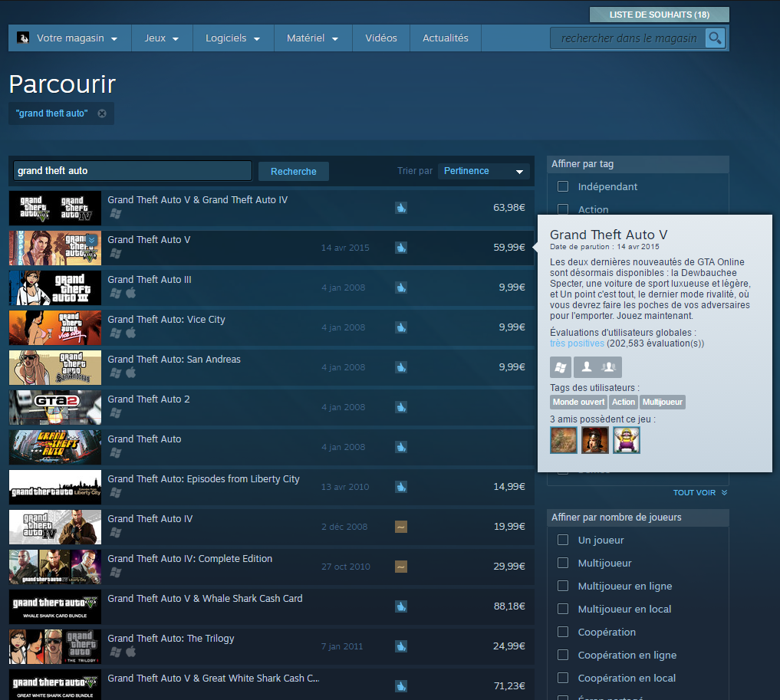This screenshot has width=780, height=700.
Task: Click multiplayer icon in the GTA V tooltip
Action: pyautogui.click(x=608, y=367)
